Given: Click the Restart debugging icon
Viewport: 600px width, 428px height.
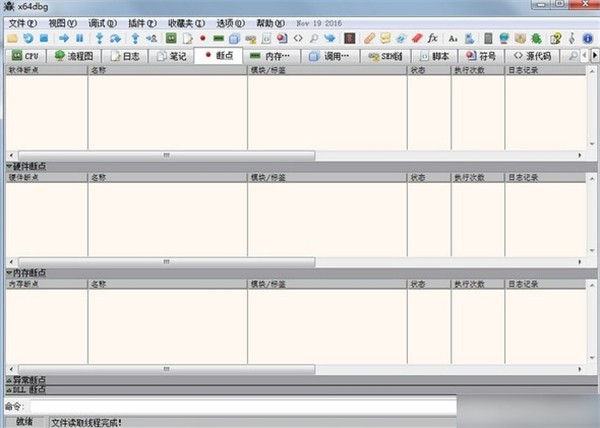Looking at the screenshot, I should [x=28, y=38].
